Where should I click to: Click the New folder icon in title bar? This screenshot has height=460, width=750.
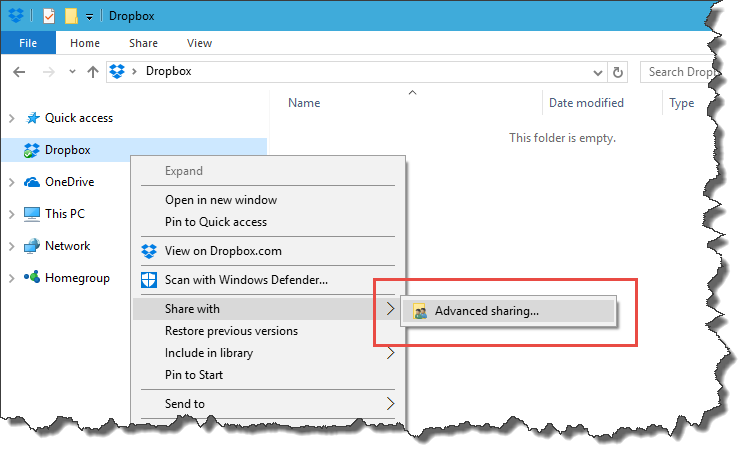(71, 16)
